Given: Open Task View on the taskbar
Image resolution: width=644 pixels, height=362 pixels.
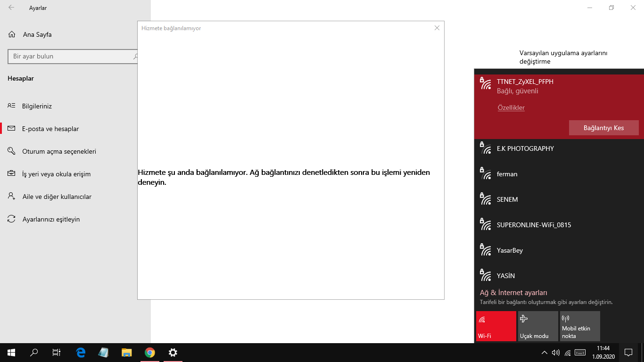Looking at the screenshot, I should click(57, 352).
